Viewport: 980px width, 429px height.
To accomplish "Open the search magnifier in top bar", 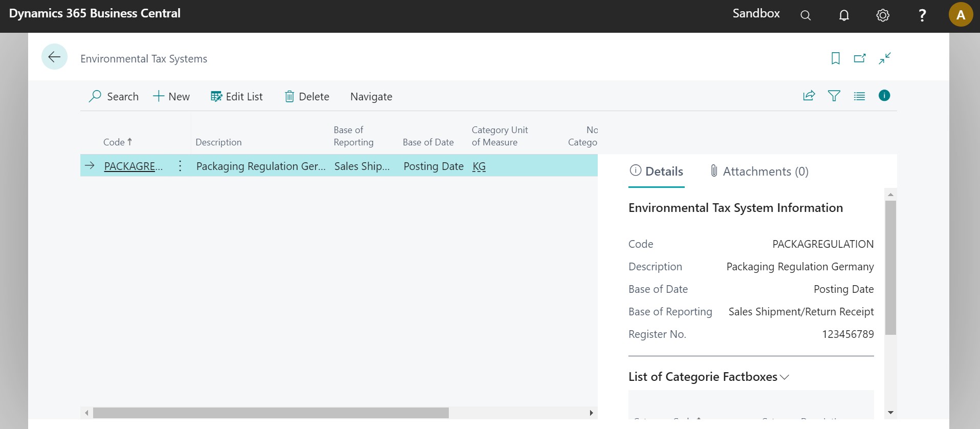I will (805, 15).
